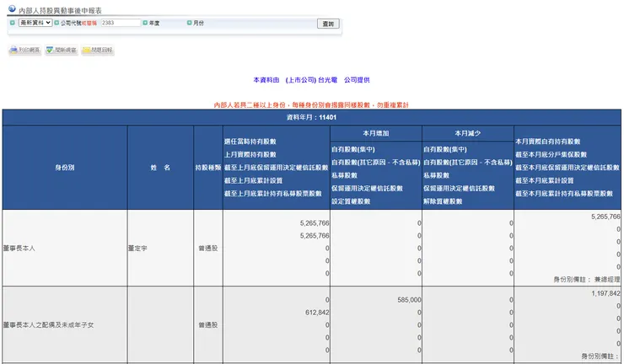This screenshot has height=364, width=624.
Task: Click the 本月實際自有持有股數 header text
Action: click(x=548, y=142)
